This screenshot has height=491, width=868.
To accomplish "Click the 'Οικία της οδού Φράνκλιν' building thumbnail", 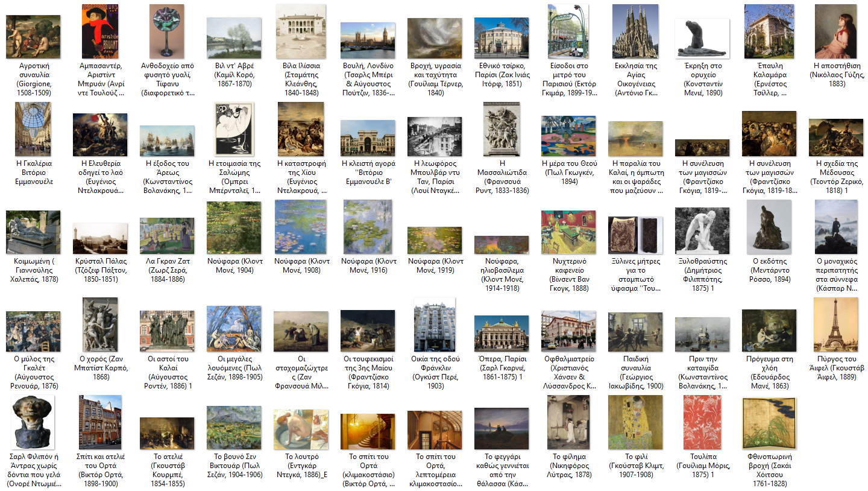I will [435, 324].
